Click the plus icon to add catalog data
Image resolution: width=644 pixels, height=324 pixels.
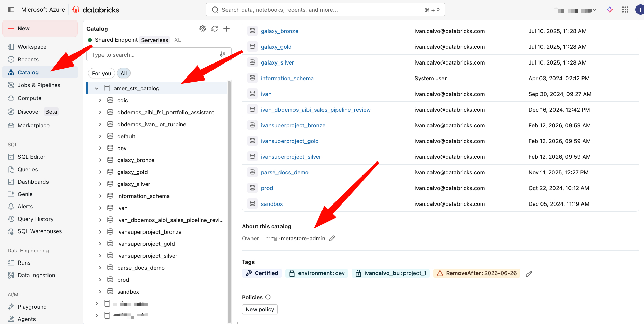(227, 29)
